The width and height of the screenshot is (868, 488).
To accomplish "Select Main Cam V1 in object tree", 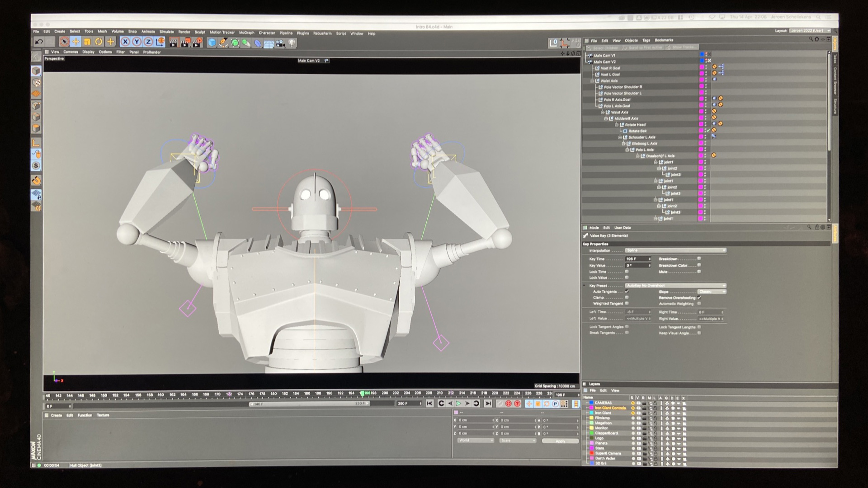I will pos(604,56).
